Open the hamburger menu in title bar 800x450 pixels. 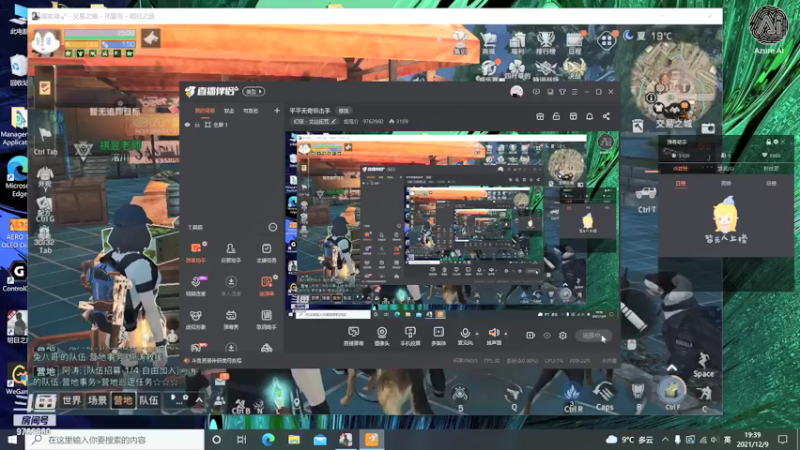(574, 92)
